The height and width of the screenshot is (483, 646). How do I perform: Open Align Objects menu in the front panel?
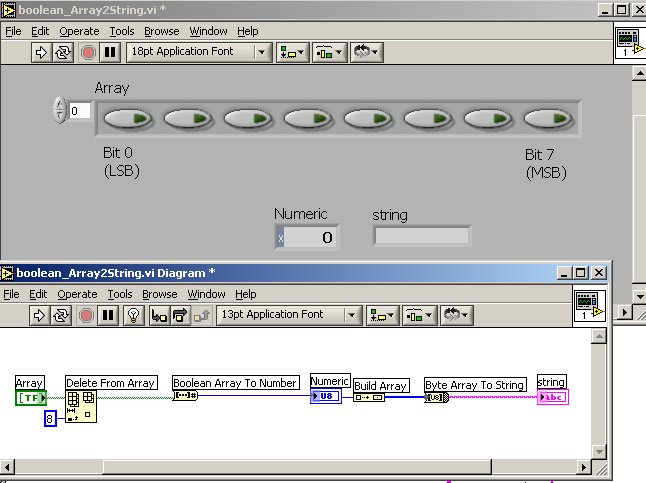point(292,52)
